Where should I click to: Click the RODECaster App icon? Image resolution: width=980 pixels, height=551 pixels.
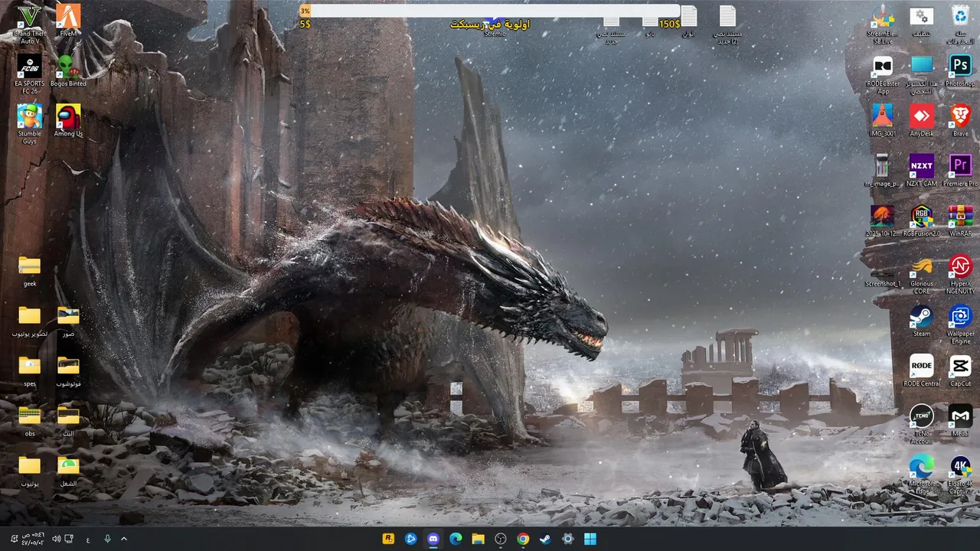[x=883, y=74]
